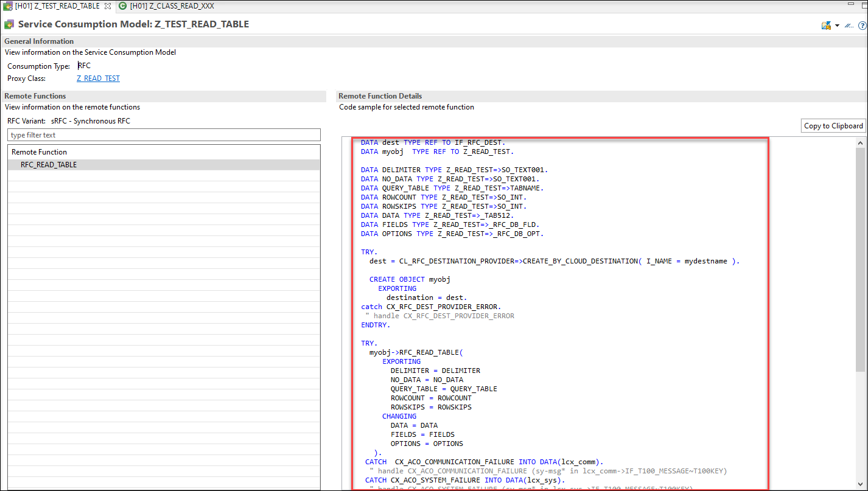Click the 'handle CX_RFC_DEST_PROVIDER_ERROR' comment line
Viewport: 868px width, 491px height.
coord(439,316)
